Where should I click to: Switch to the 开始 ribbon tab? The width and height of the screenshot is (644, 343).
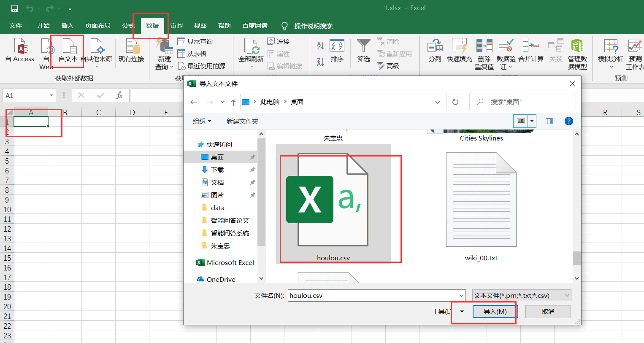(x=43, y=25)
